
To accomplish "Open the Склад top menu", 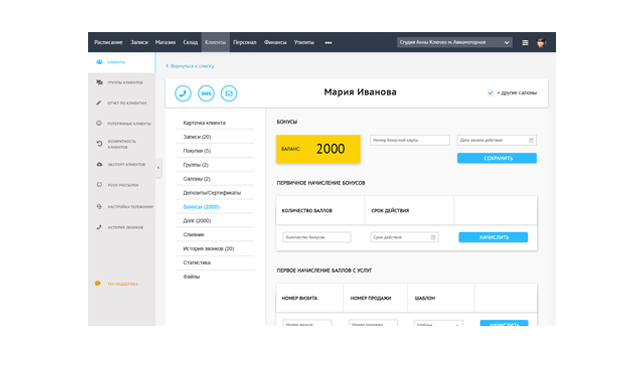I will [190, 42].
